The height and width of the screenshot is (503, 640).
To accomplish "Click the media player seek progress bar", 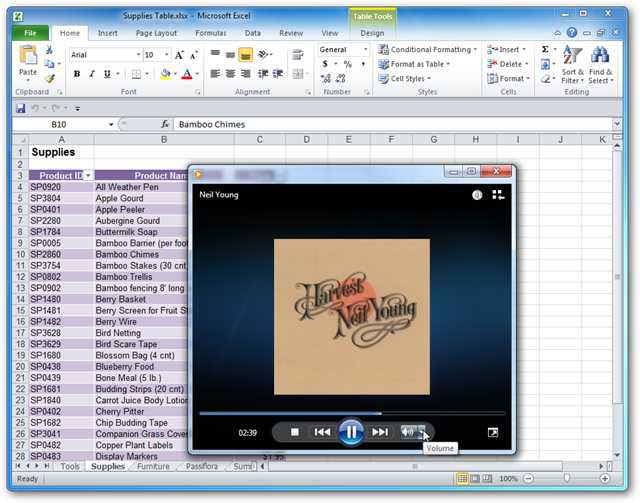I will pos(352,413).
